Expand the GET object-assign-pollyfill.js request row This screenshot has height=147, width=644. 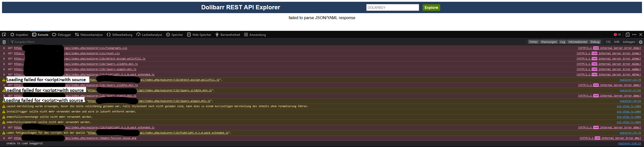pyautogui.click(x=4, y=58)
